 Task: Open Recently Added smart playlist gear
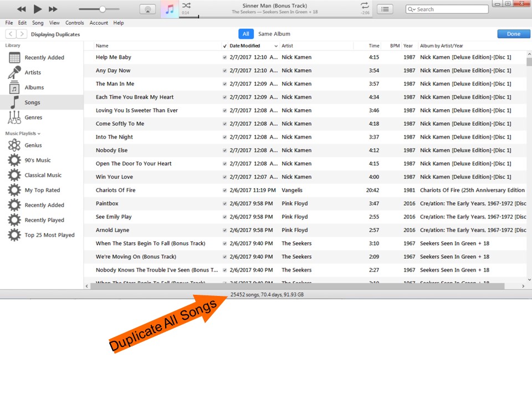(14, 205)
